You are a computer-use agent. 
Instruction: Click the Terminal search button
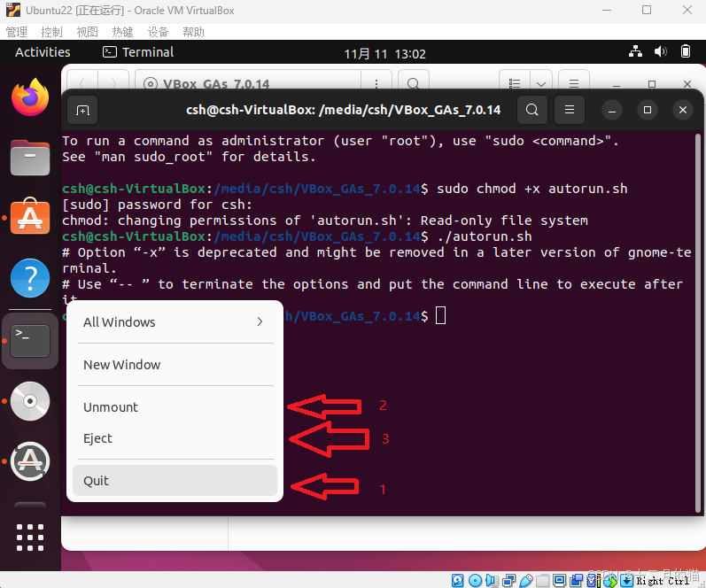pyautogui.click(x=532, y=110)
